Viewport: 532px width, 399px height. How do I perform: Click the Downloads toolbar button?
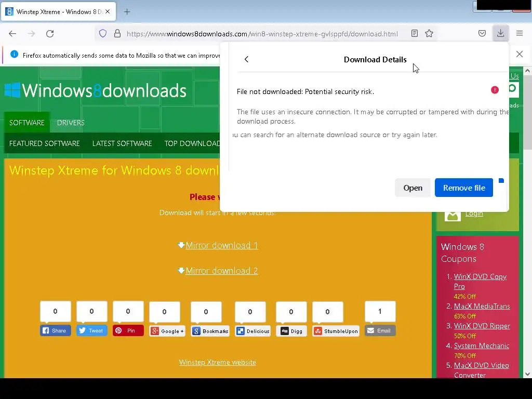pyautogui.click(x=500, y=33)
